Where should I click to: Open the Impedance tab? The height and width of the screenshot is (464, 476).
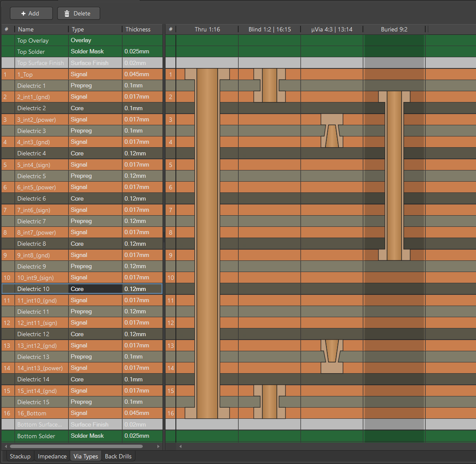tap(52, 456)
